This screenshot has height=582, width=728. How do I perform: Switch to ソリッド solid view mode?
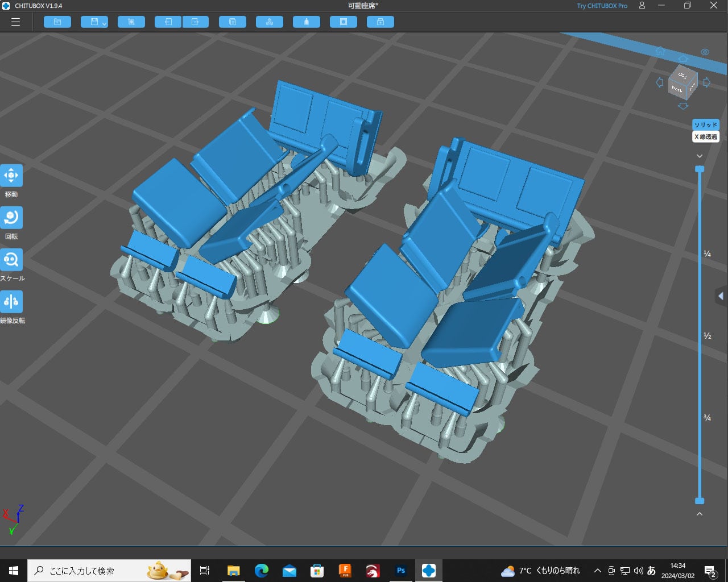point(705,125)
